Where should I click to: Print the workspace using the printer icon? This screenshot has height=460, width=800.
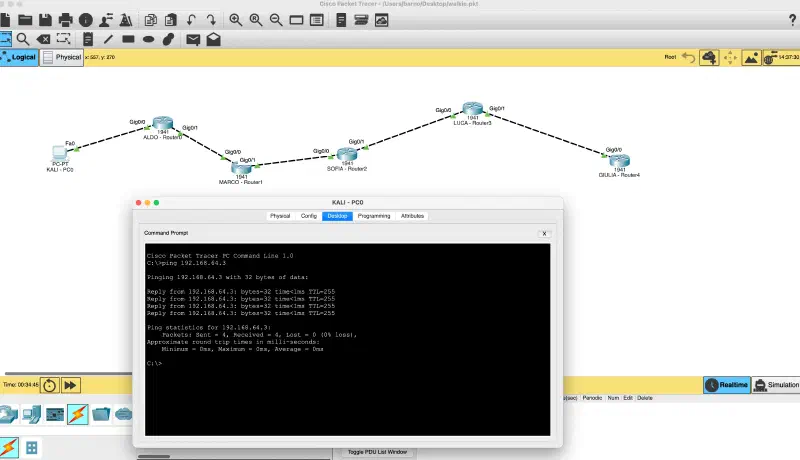tap(66, 20)
